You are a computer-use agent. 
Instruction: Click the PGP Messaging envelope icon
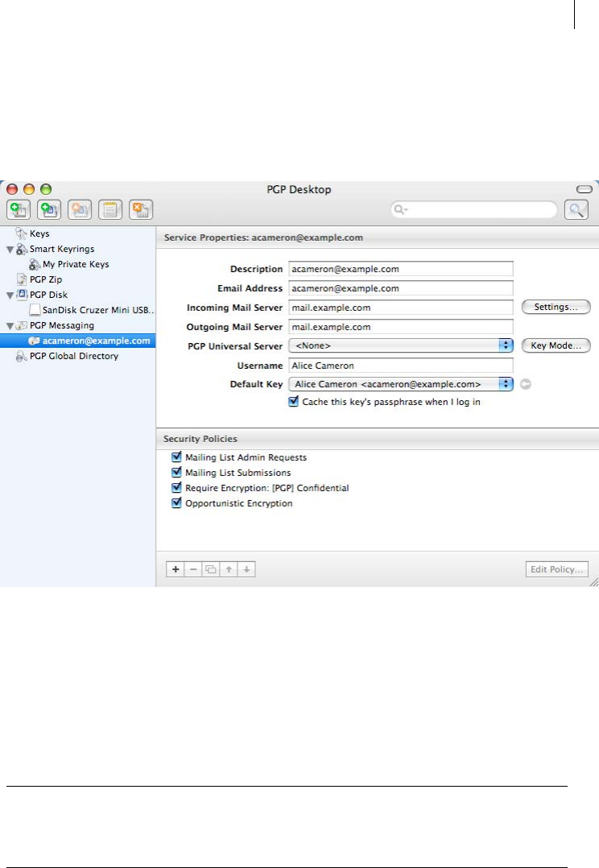(22, 325)
